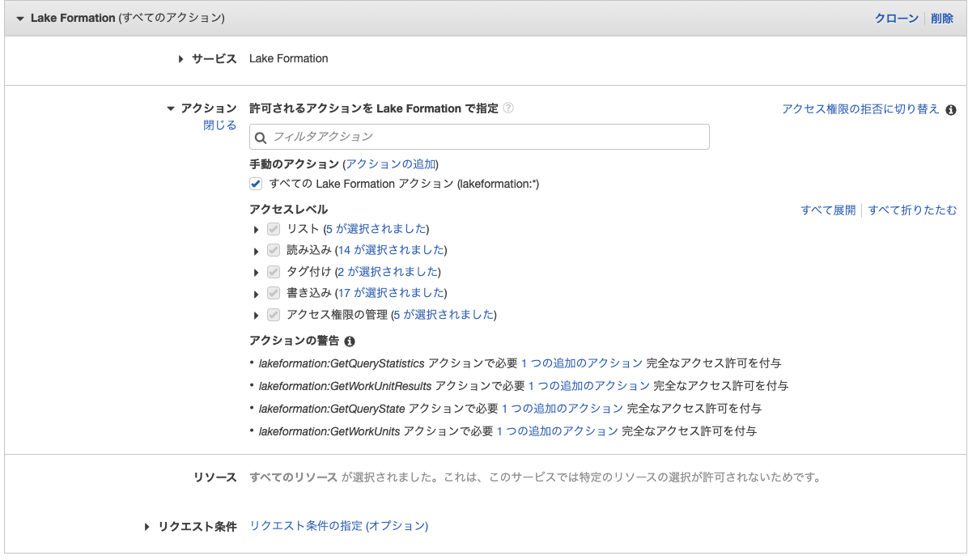968x560 pixels.
Task: Open 2 が選択されました link
Action: (x=388, y=272)
